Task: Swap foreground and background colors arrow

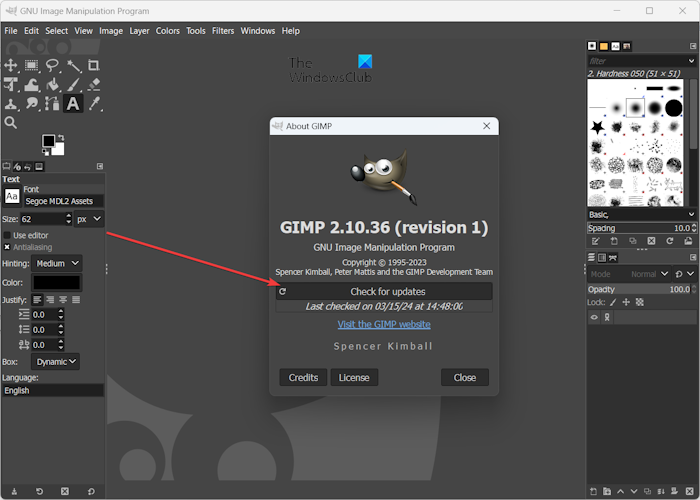Action: (x=61, y=138)
